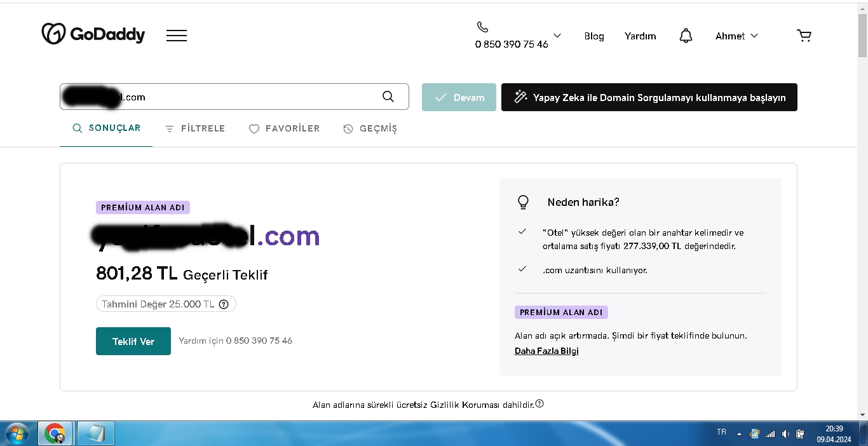Click the TR language indicator
The width and height of the screenshot is (868, 446).
point(721,432)
